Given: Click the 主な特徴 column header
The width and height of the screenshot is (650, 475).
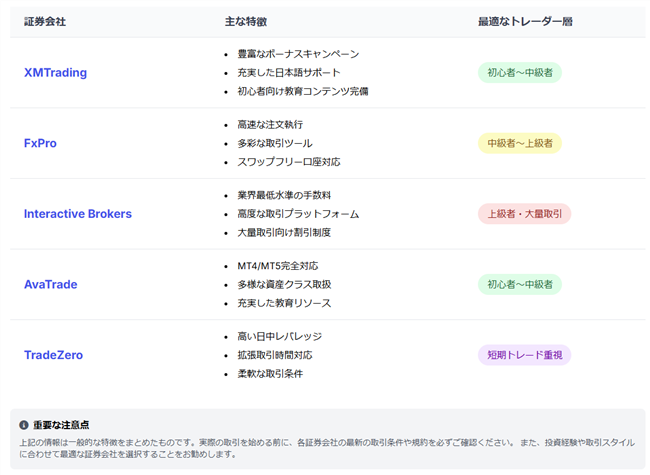Looking at the screenshot, I should 246,22.
